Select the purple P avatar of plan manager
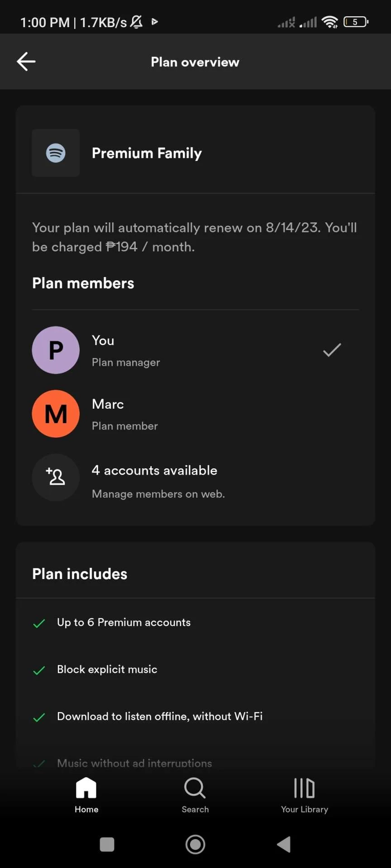The image size is (391, 868). (x=56, y=350)
